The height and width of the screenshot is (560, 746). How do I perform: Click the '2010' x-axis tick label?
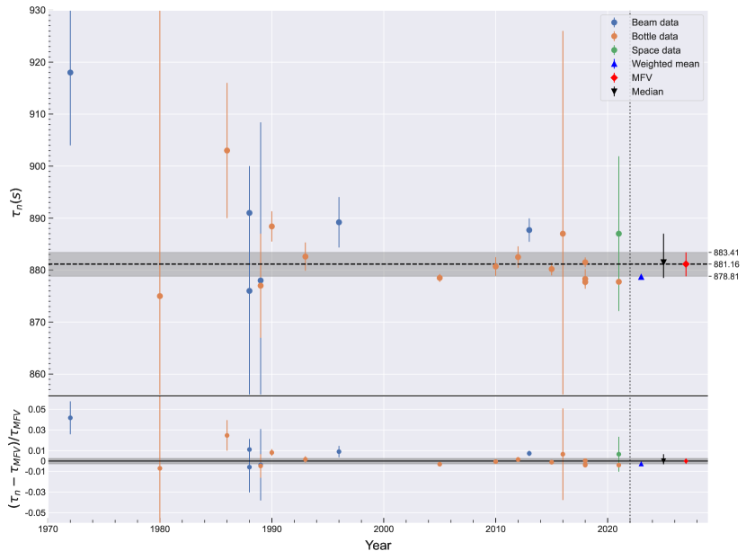point(496,529)
